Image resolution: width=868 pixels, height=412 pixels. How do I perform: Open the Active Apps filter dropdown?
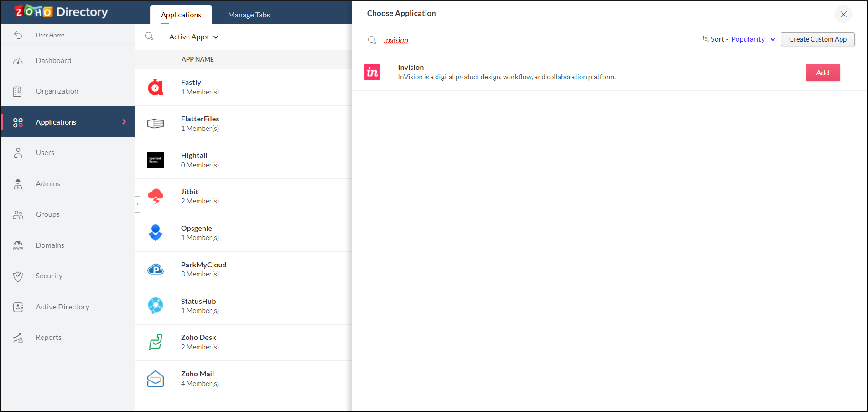194,37
